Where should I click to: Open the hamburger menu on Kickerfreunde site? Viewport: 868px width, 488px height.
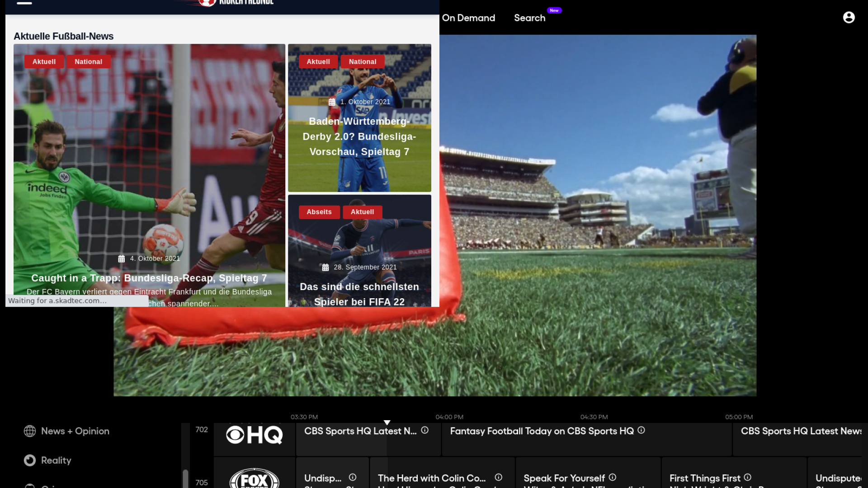click(24, 3)
